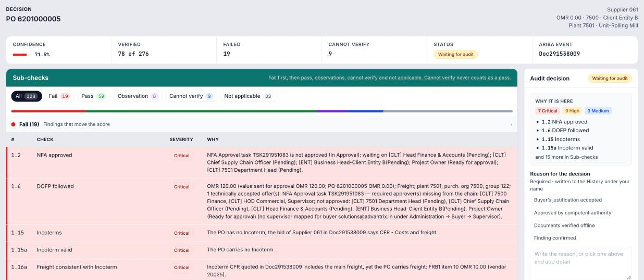
Task: Open row 1.2 NFA approved
Action: tap(262, 163)
